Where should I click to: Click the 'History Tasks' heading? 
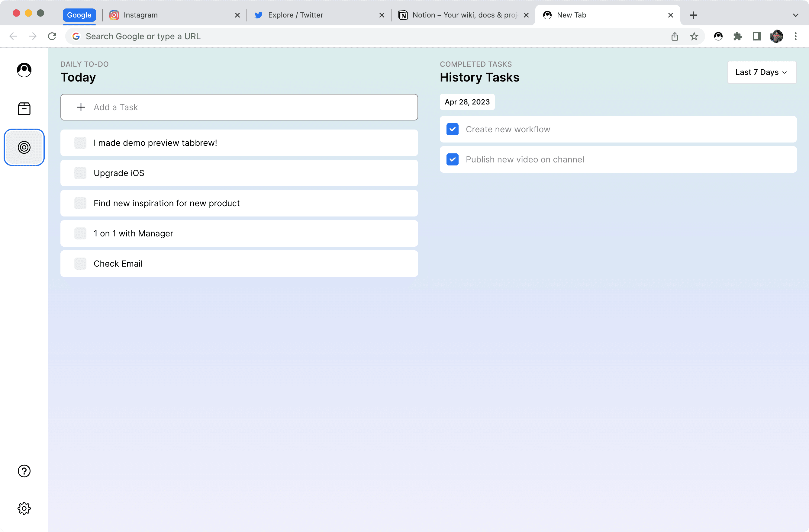tap(479, 78)
